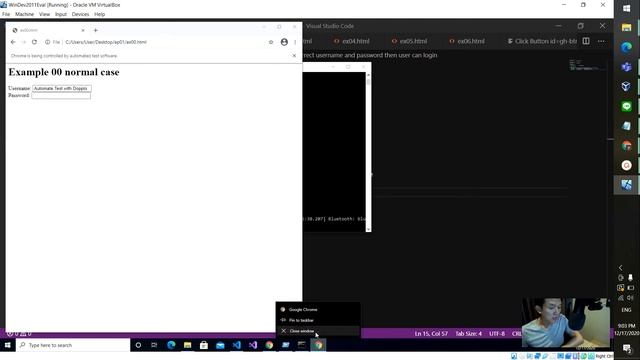This screenshot has width=640, height=360.
Task: Open a new Chrome tab
Action: [x=96, y=30]
